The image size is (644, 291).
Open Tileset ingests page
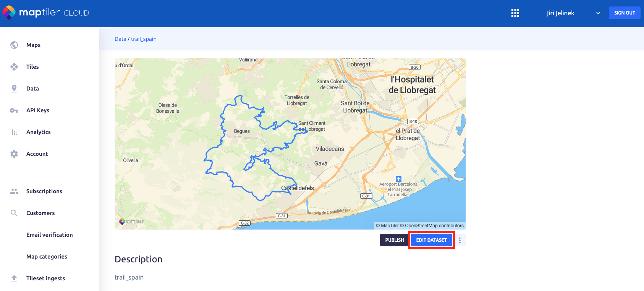coord(45,278)
